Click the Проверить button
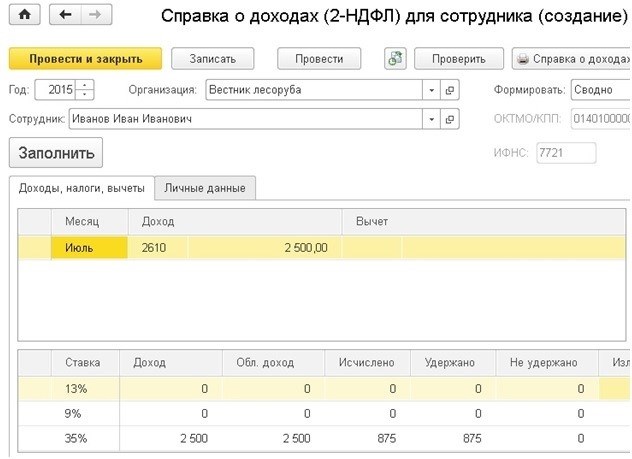This screenshot has height=459, width=632. coord(458,59)
